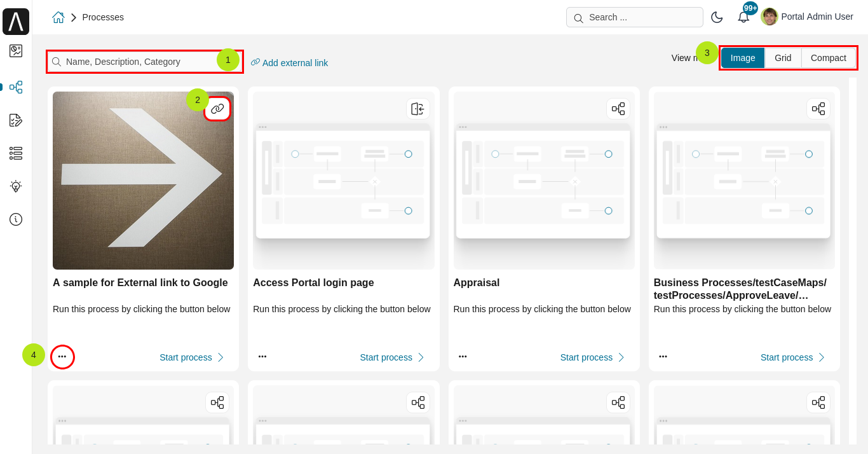Click the 'Appraisal' card title
868x454 pixels.
pyautogui.click(x=477, y=283)
